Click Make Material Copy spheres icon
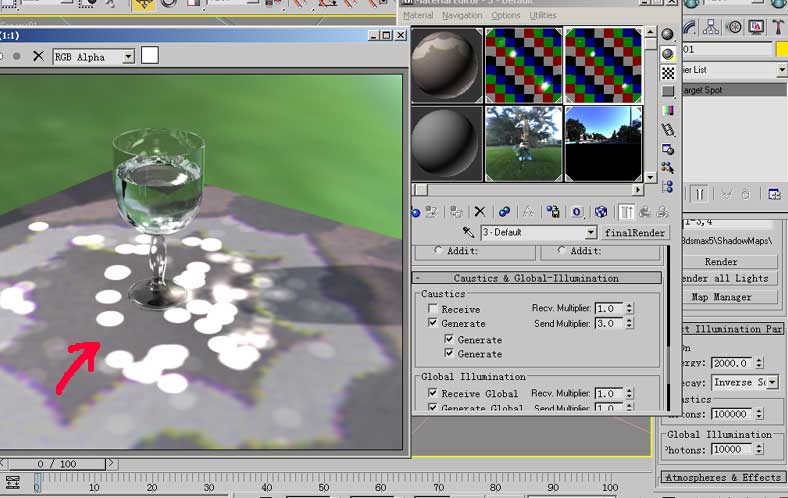Screen dimensions: 788x498 [504, 212]
